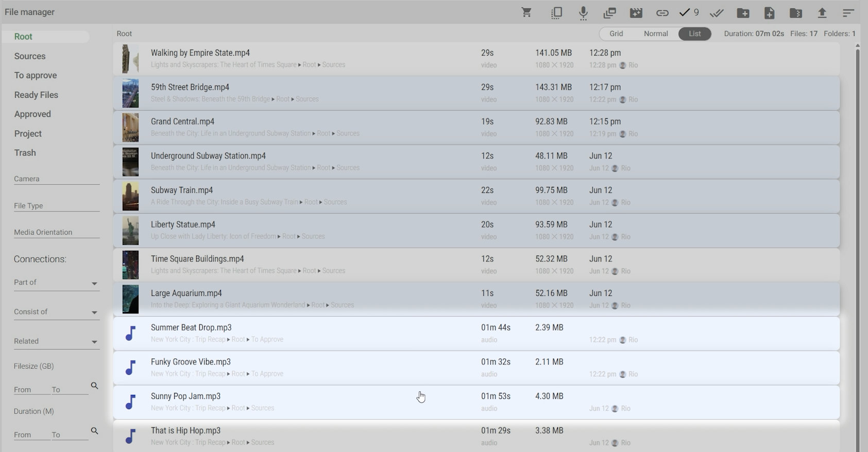Open the Related connections dropdown
The height and width of the screenshot is (452, 868).
point(94,342)
